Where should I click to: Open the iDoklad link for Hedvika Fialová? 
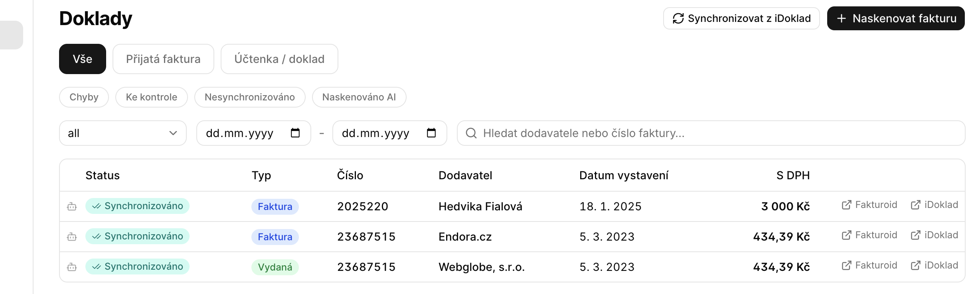click(x=935, y=205)
